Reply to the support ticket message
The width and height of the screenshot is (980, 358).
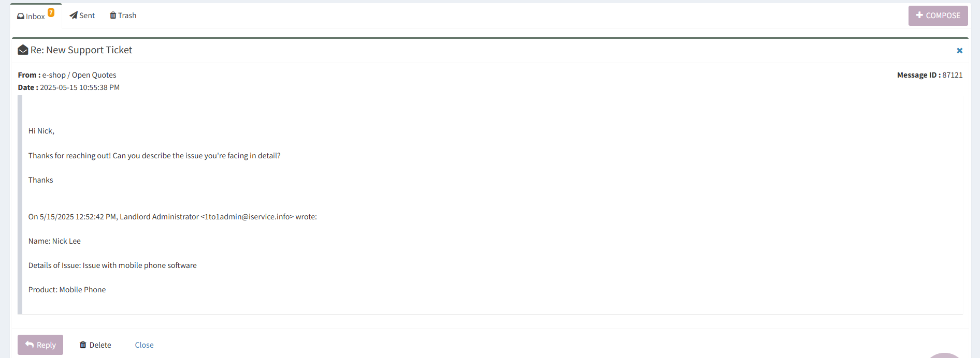40,345
